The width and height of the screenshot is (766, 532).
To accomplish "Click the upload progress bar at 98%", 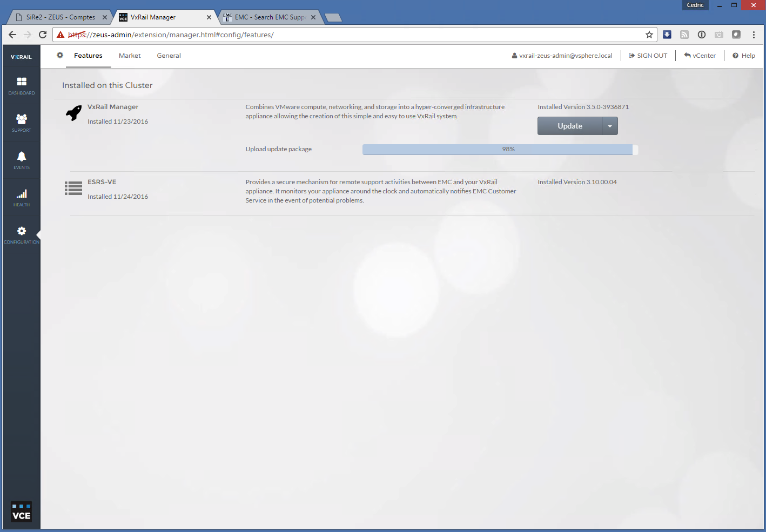I will [x=500, y=149].
